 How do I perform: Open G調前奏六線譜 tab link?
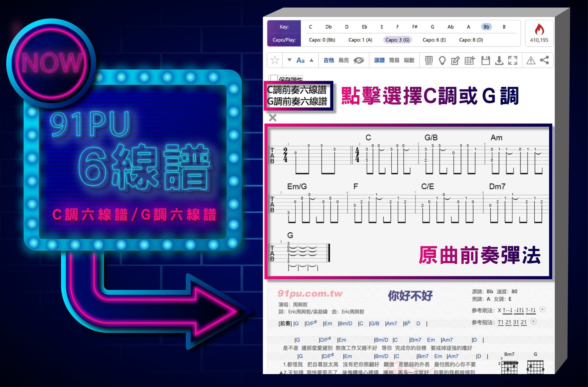[297, 101]
